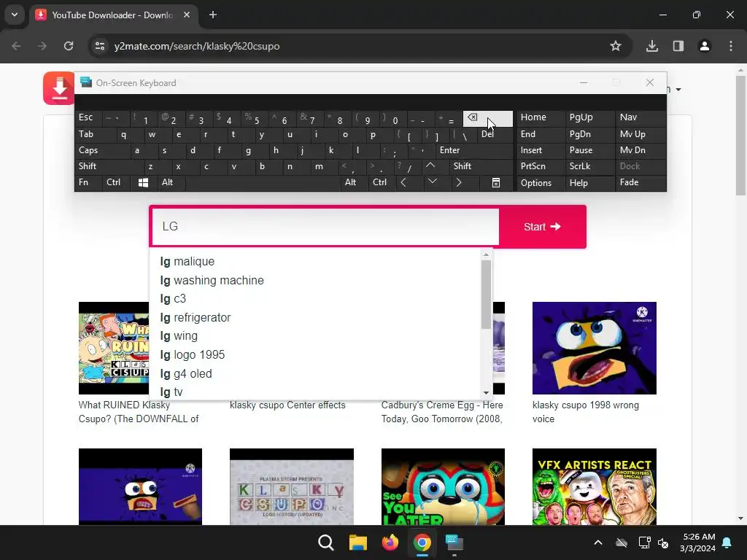Reload the y2mate page

pos(69,46)
